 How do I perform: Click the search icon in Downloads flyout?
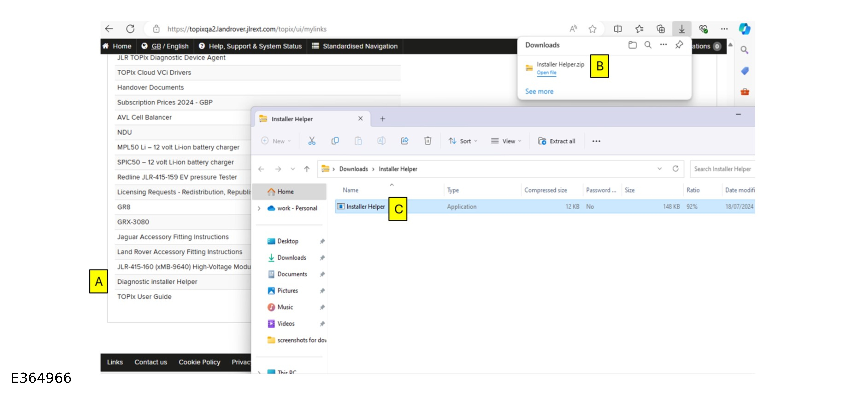click(648, 45)
